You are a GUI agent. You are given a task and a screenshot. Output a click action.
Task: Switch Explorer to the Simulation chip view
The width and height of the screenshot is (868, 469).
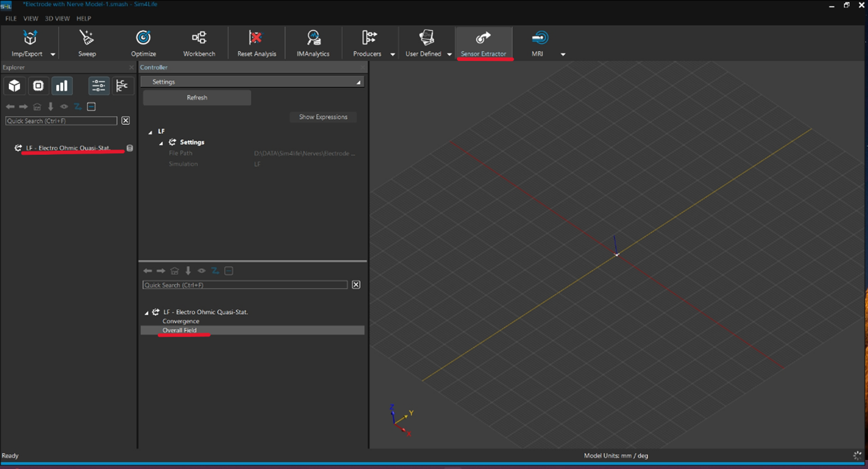tap(38, 86)
